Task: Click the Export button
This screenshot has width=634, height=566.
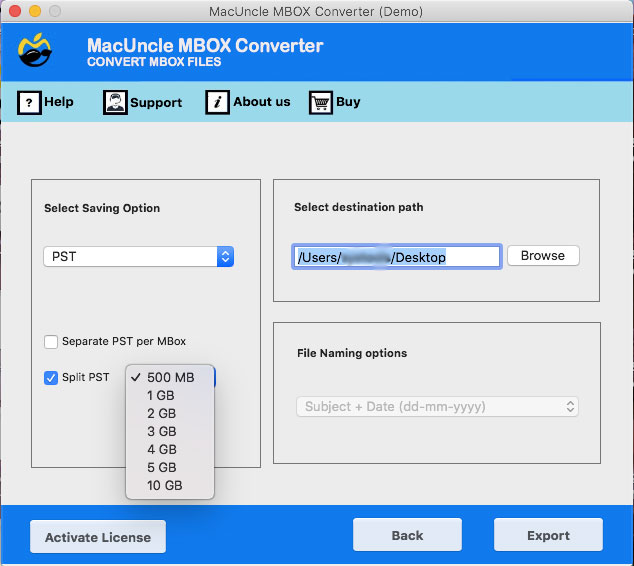Action: coord(548,535)
